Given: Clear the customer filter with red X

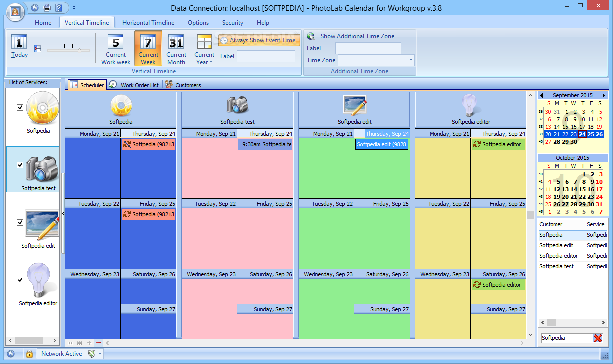Looking at the screenshot, I should click(x=598, y=338).
